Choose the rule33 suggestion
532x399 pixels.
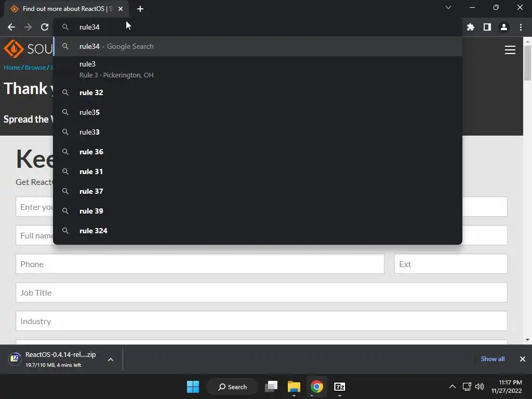(x=258, y=132)
